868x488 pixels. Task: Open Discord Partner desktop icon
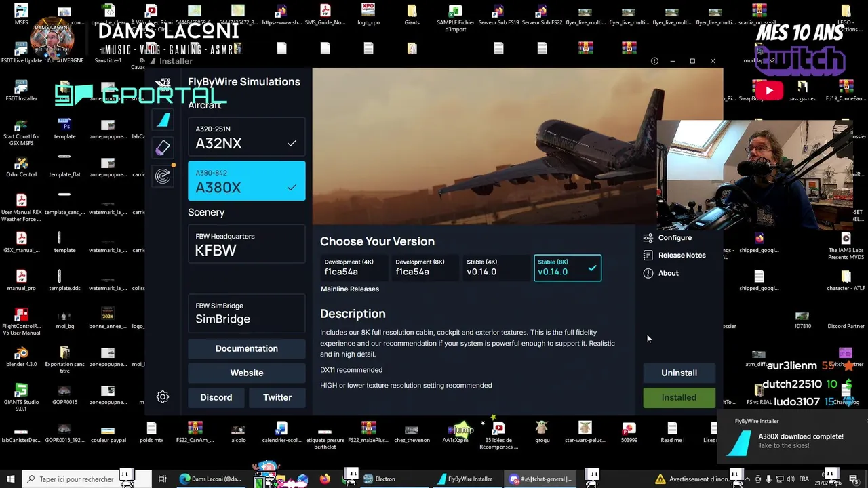(x=846, y=319)
